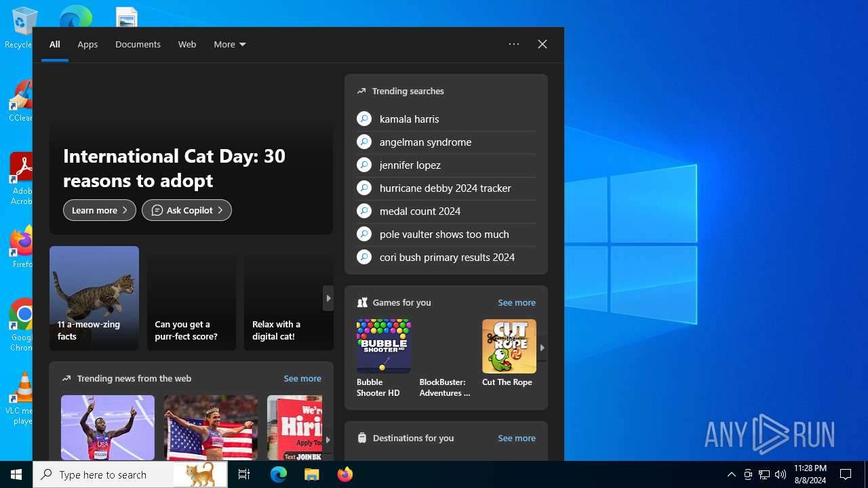Show hidden system tray icons
This screenshot has width=868, height=488.
click(731, 474)
